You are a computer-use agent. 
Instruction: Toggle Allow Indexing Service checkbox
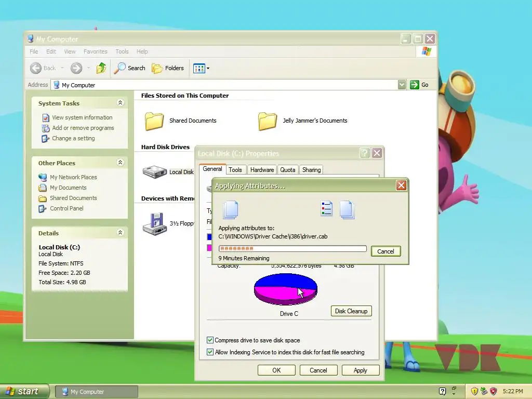tap(210, 352)
